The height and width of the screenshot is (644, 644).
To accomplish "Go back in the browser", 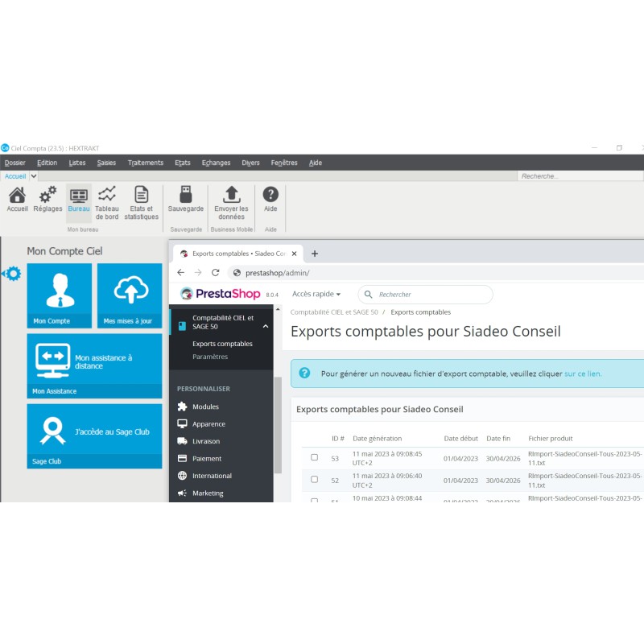I will (x=180, y=272).
